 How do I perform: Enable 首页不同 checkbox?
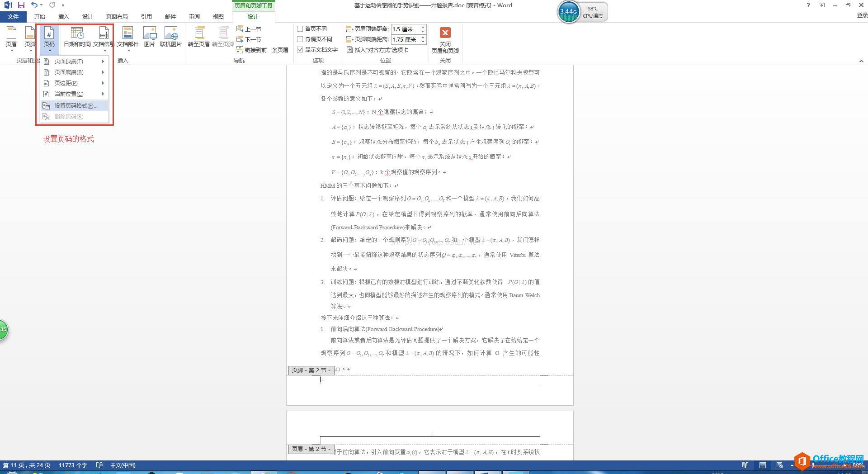pos(300,28)
